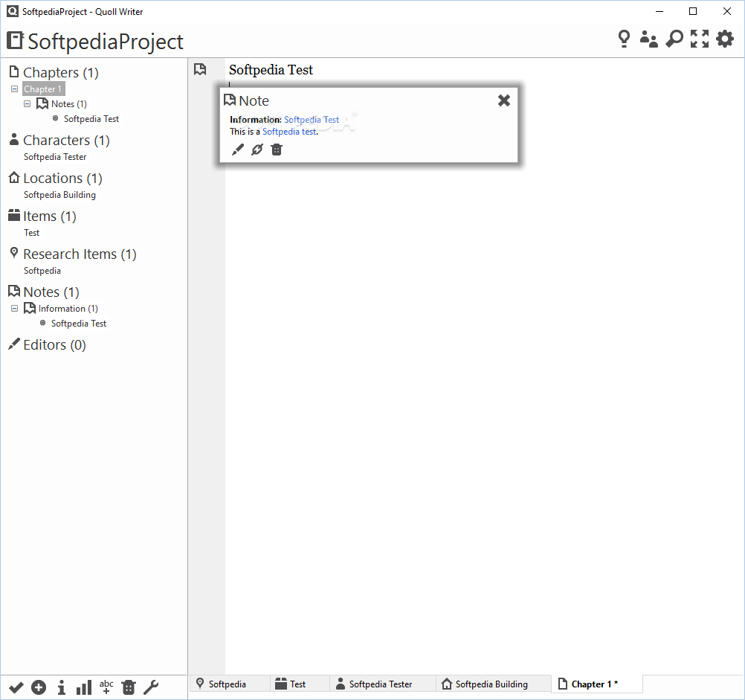Switch to the Test item tab
Screen dimensions: 745x700
300,684
